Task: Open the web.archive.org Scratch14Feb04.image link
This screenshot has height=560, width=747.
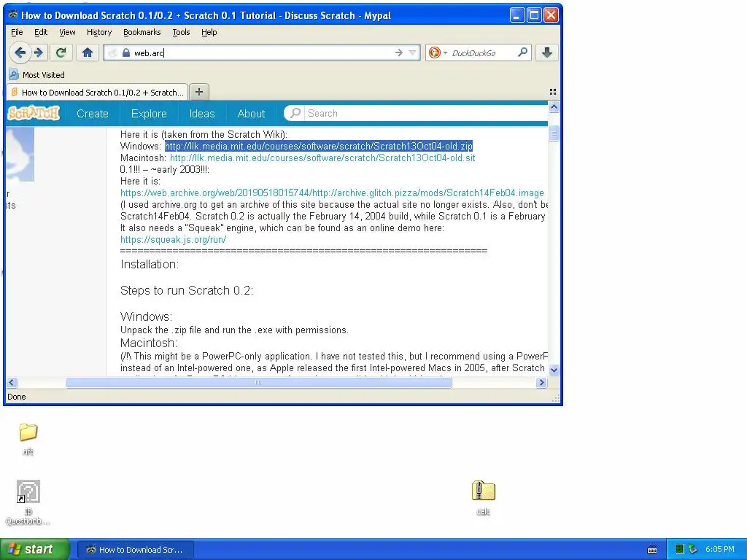Action: (332, 192)
